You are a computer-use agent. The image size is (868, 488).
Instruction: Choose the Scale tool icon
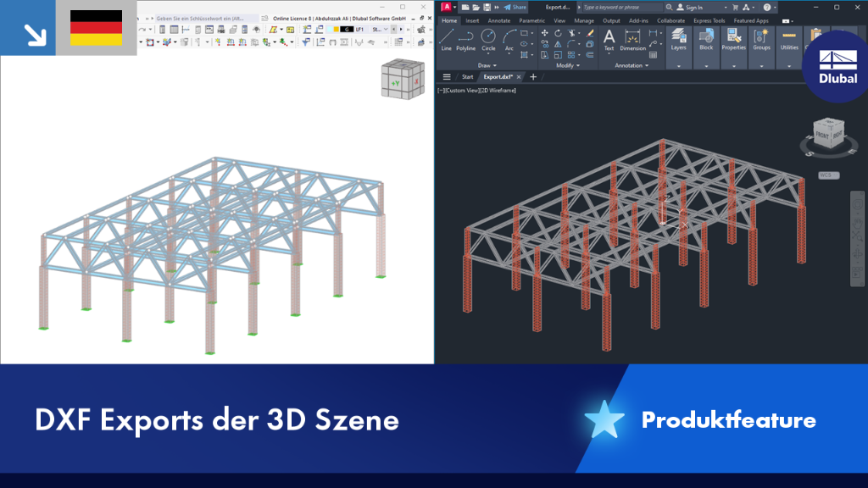point(558,55)
